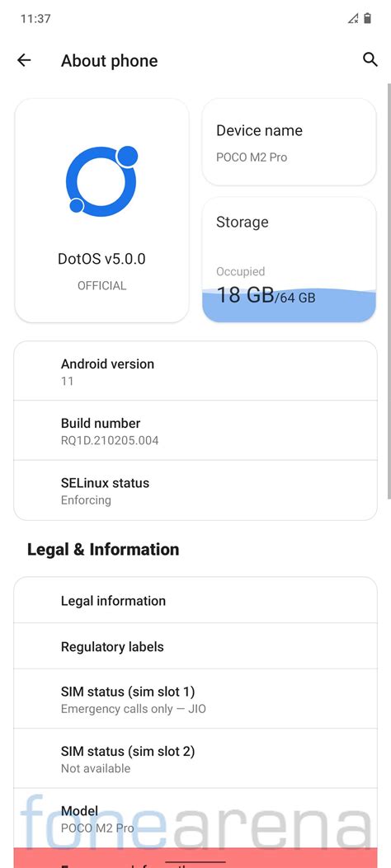Screen dimensions: 391x868
Task: Open the Device name card
Action: tap(289, 143)
